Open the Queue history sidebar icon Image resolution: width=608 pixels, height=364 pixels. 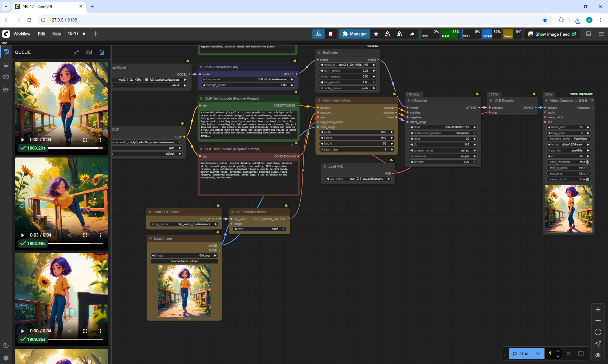click(6, 52)
